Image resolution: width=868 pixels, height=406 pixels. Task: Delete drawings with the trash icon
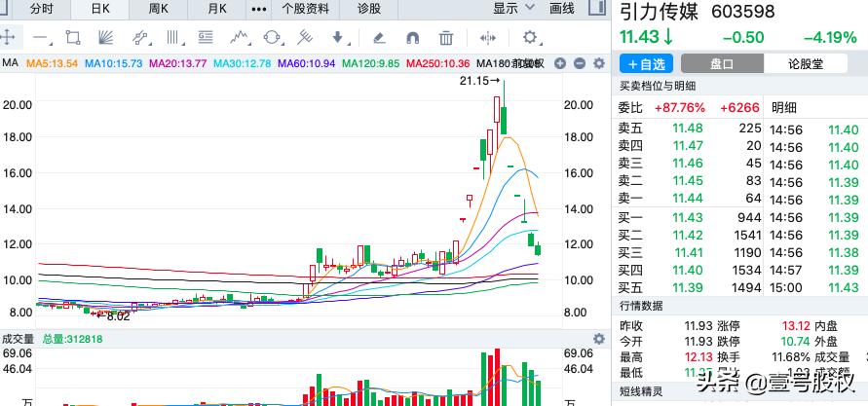[x=446, y=38]
